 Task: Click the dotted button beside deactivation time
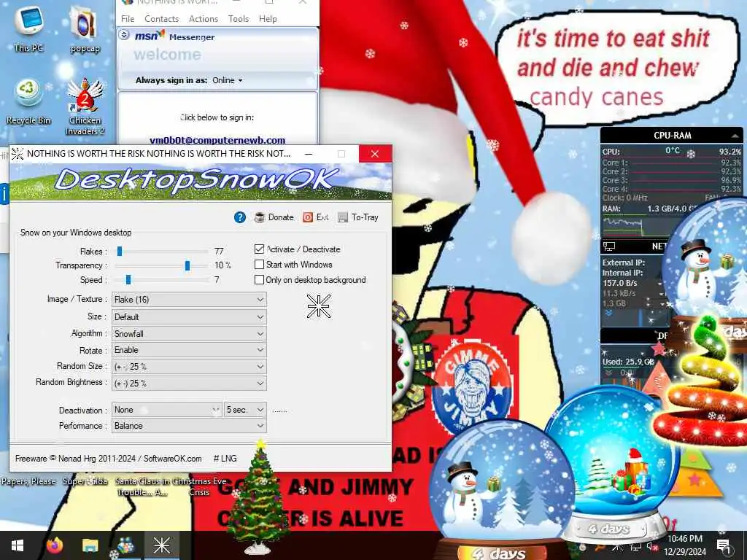coord(279,410)
